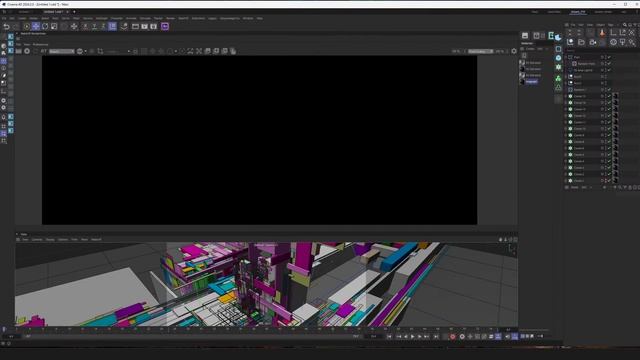640x360 pixels.
Task: Select the highlighted Move tool
Action: 36,27
